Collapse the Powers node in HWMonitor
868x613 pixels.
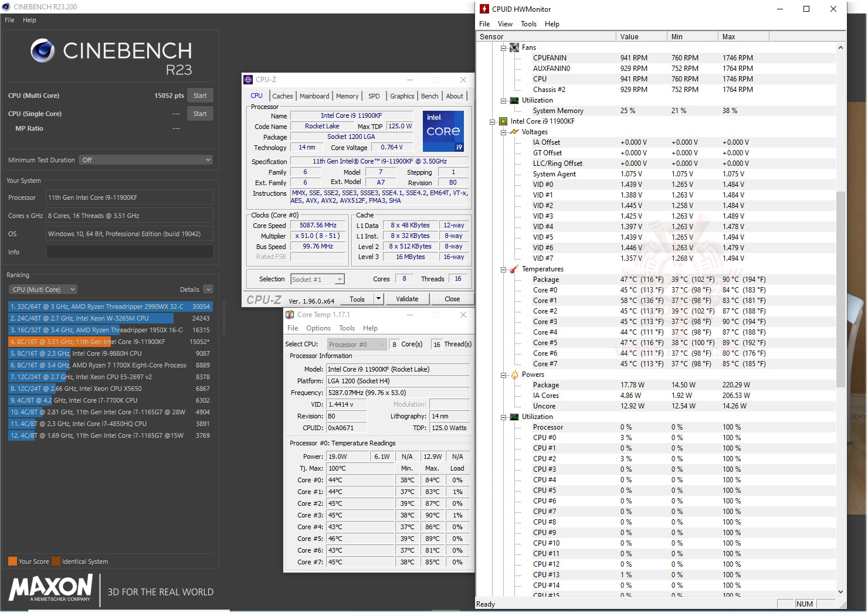[503, 375]
